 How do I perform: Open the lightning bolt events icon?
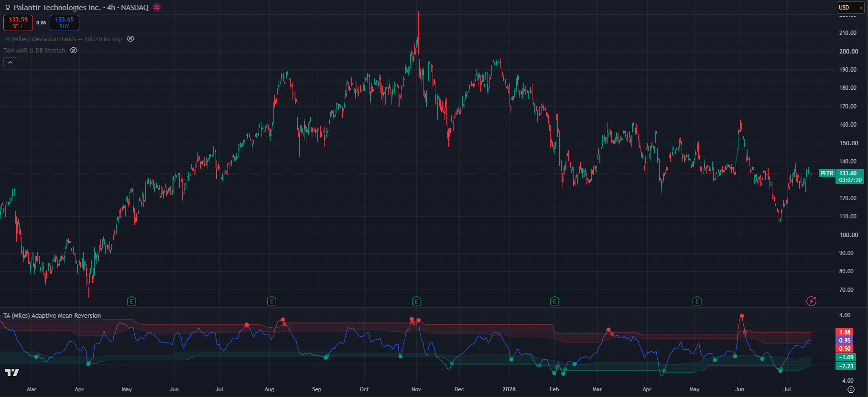(811, 301)
